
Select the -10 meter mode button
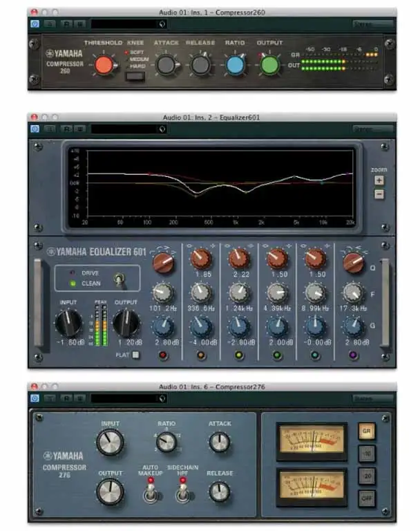pos(367,454)
